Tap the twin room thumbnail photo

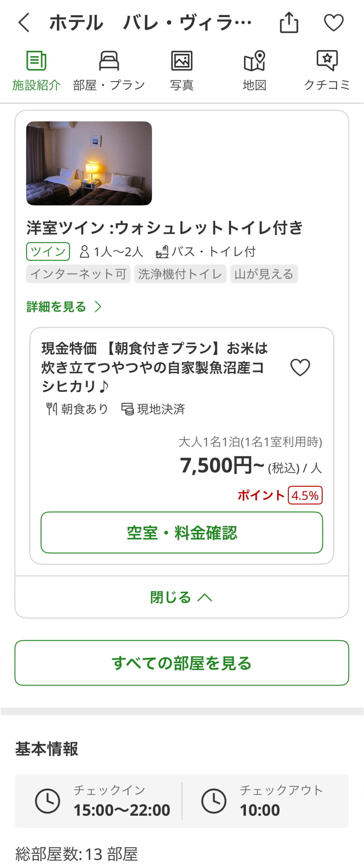point(89,163)
